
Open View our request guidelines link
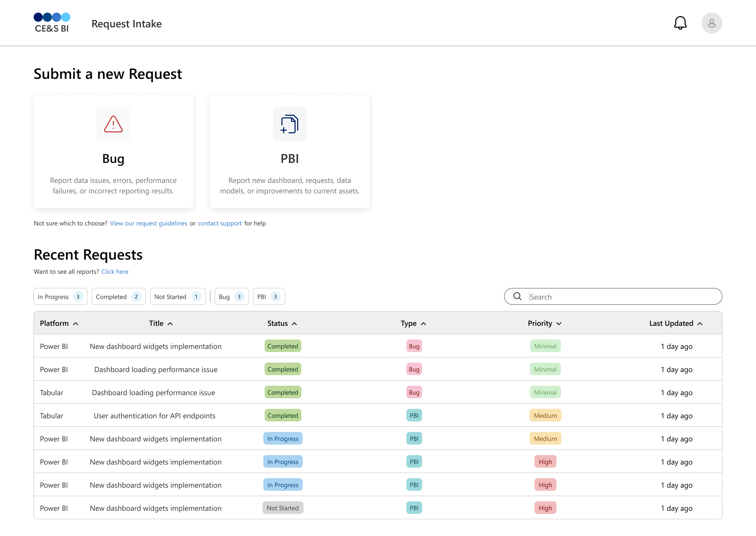(x=148, y=223)
